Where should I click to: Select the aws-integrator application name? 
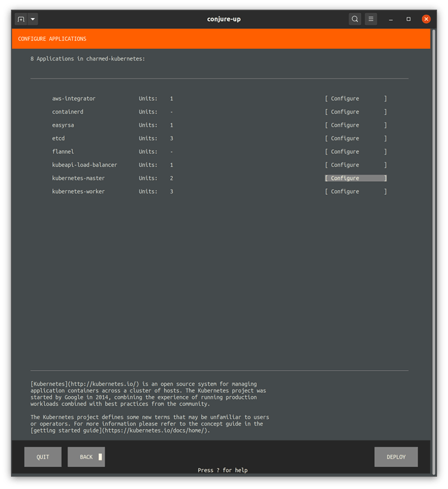pyautogui.click(x=73, y=99)
